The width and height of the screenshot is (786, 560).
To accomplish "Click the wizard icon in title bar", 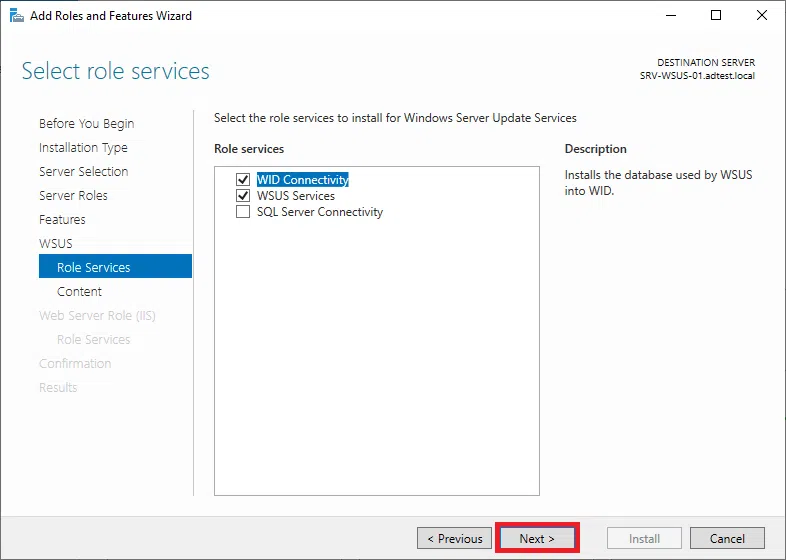I will point(16,16).
